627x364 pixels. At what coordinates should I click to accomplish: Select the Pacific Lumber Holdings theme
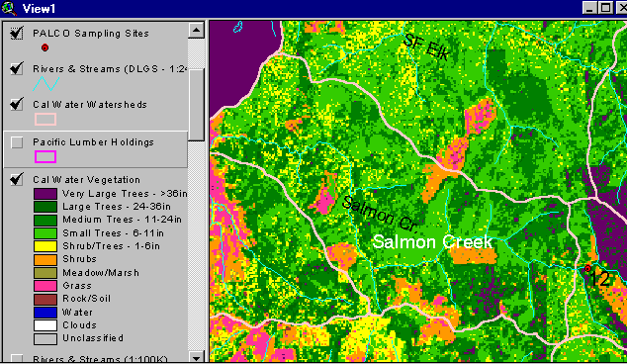point(93,142)
